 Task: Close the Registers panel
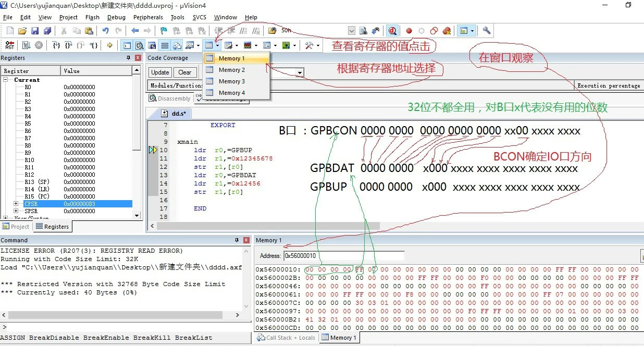(138, 58)
